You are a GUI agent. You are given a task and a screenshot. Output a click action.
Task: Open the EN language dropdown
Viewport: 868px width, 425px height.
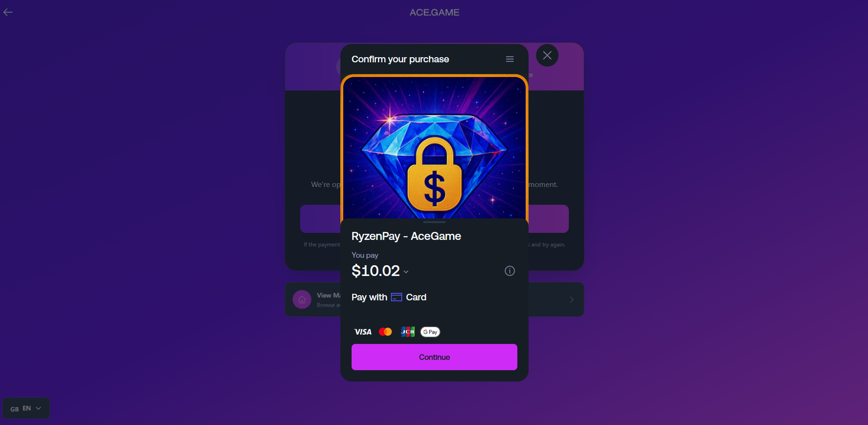tap(26, 408)
